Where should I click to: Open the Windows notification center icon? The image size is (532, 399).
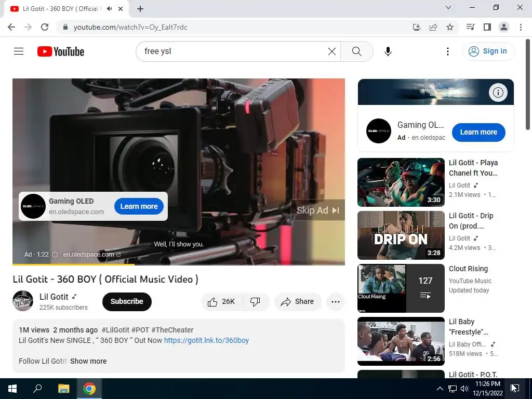[515, 389]
